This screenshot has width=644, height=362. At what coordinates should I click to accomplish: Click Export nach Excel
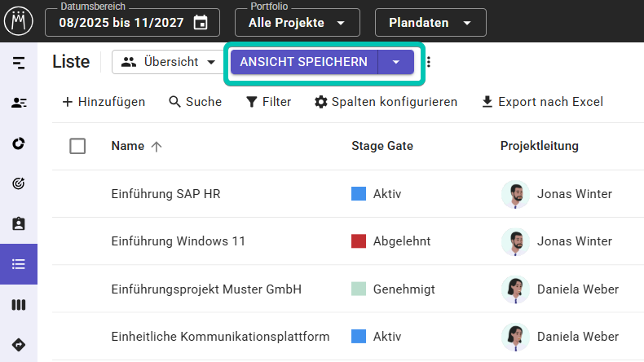[x=542, y=102]
